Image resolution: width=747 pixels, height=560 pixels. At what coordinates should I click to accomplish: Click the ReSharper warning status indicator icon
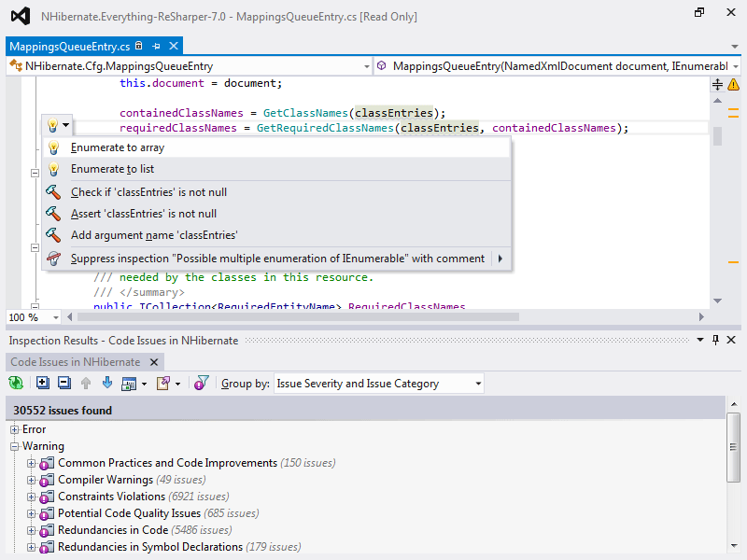point(734,85)
